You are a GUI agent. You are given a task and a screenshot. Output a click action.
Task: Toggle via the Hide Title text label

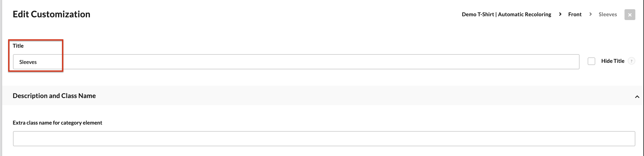click(613, 61)
